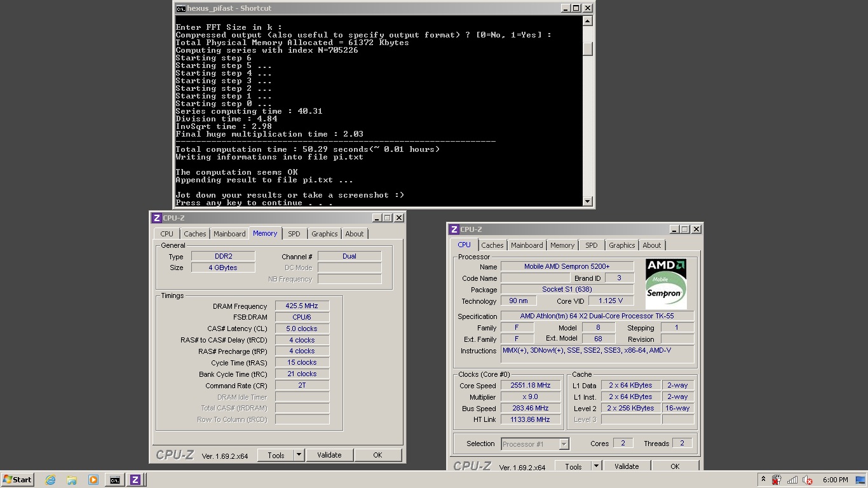Screen dimensions: 868x488
Task: Open the network signal tray icon
Action: (792, 480)
